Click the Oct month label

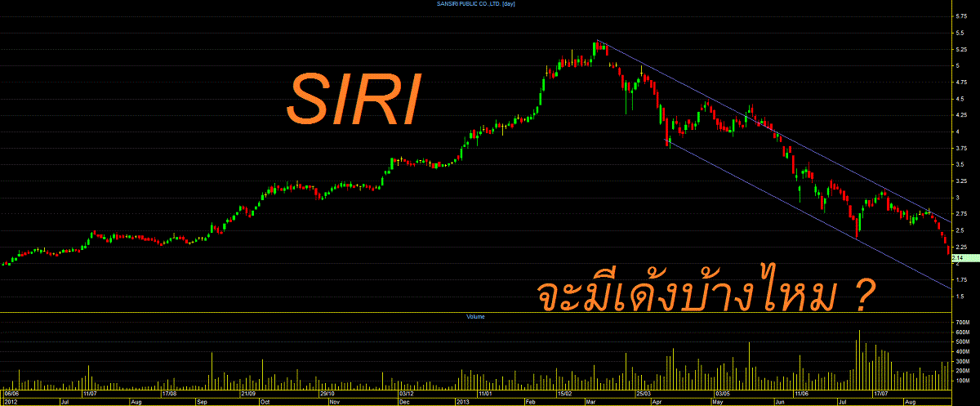coord(264,402)
